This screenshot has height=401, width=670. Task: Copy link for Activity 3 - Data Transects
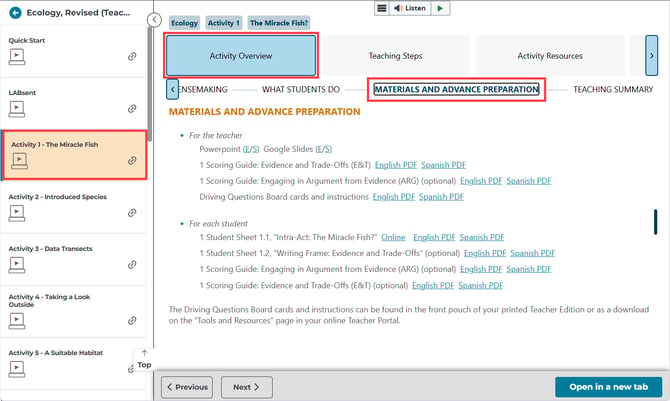click(132, 265)
